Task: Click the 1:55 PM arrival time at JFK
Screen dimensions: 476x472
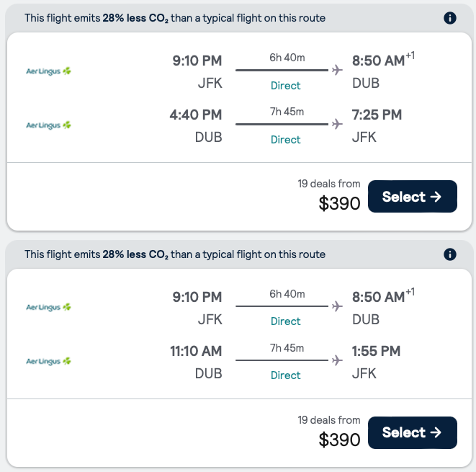Action: click(x=376, y=351)
